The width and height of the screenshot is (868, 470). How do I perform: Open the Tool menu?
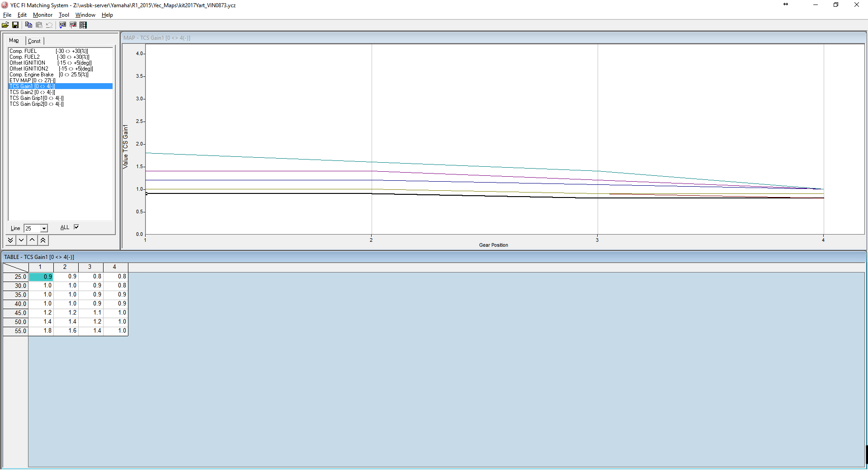coord(64,15)
